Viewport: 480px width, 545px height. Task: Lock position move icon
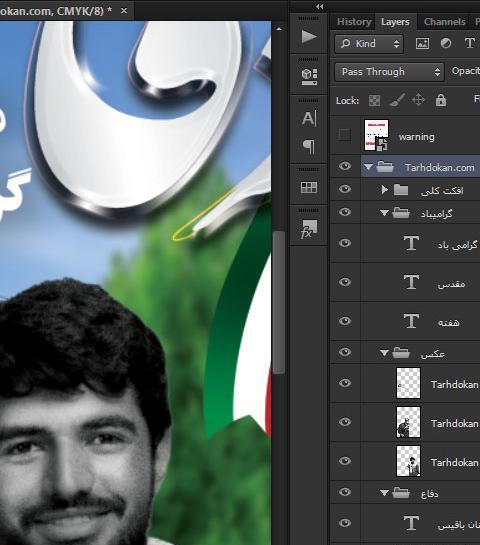tap(418, 100)
